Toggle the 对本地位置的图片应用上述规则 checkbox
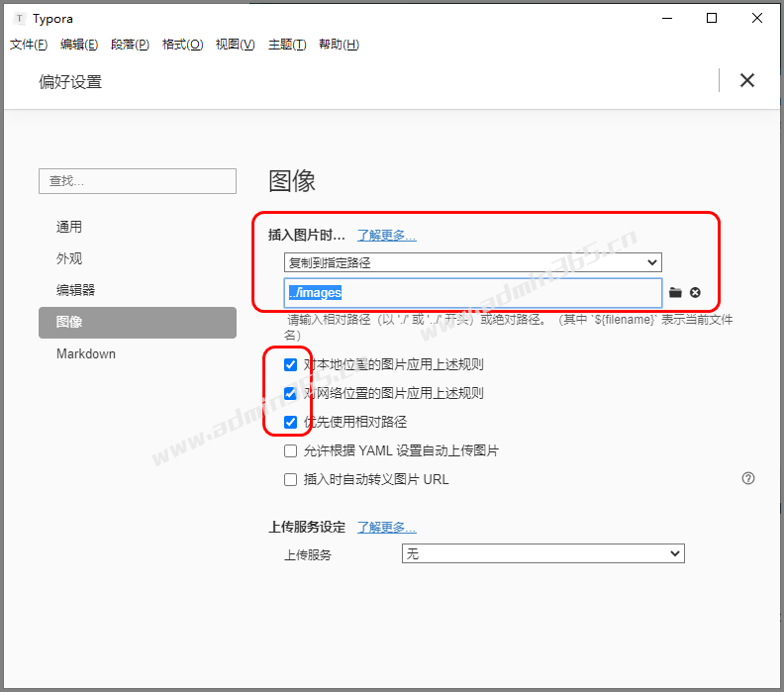 coord(290,364)
